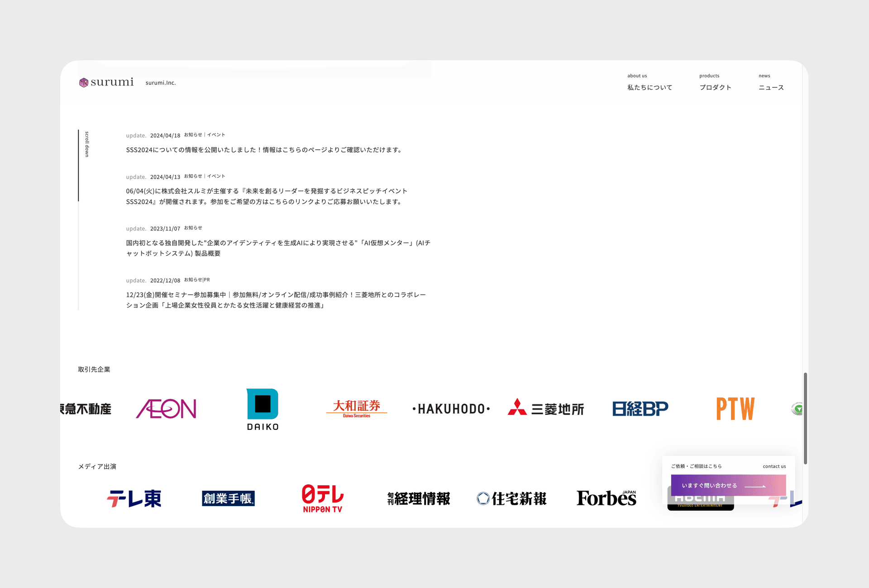Click the DAIKO client logo

[263, 409]
